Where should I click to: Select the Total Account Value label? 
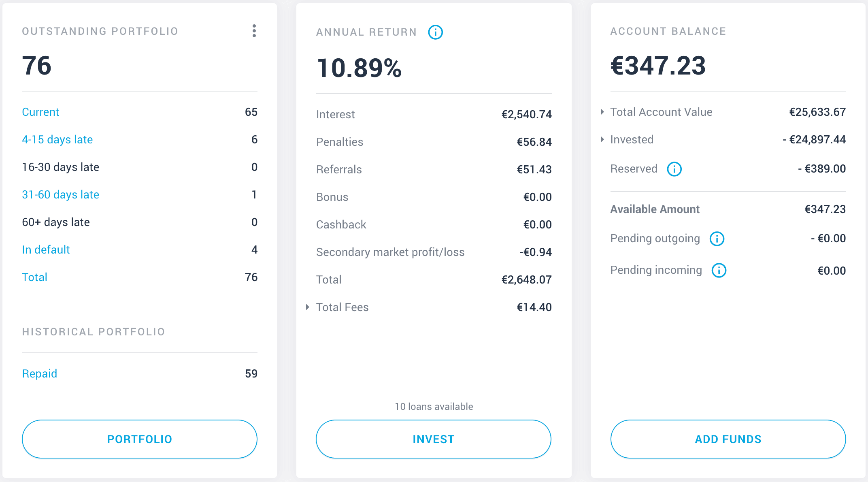(661, 112)
